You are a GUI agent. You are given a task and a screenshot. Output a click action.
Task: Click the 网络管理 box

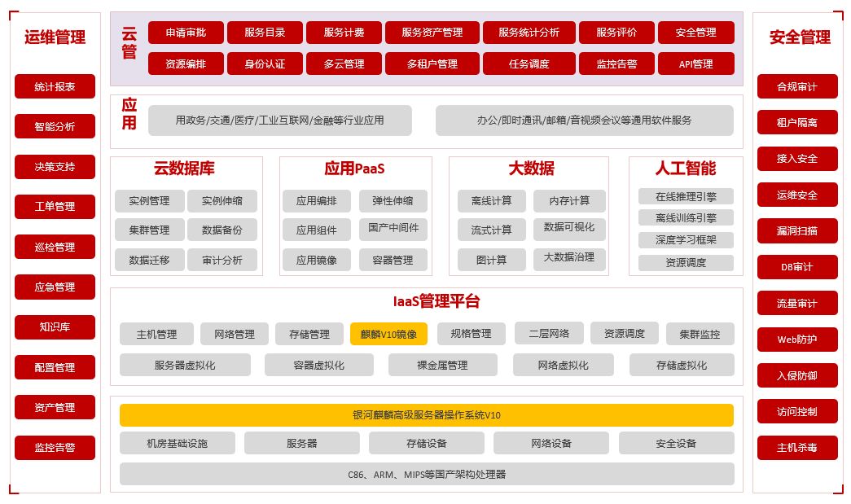point(235,334)
